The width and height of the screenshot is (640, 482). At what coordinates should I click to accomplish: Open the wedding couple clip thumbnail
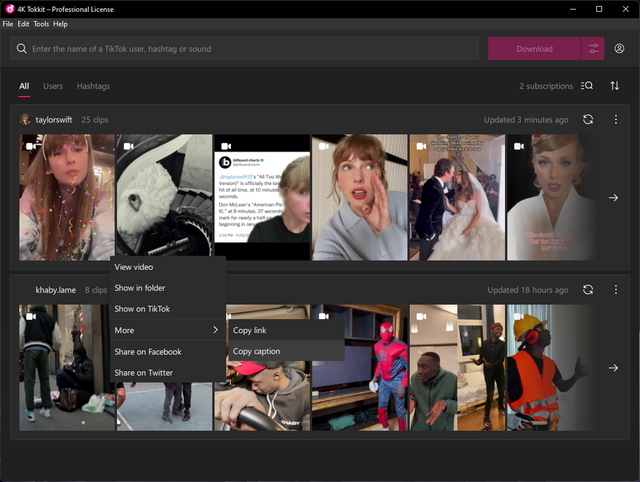point(457,197)
